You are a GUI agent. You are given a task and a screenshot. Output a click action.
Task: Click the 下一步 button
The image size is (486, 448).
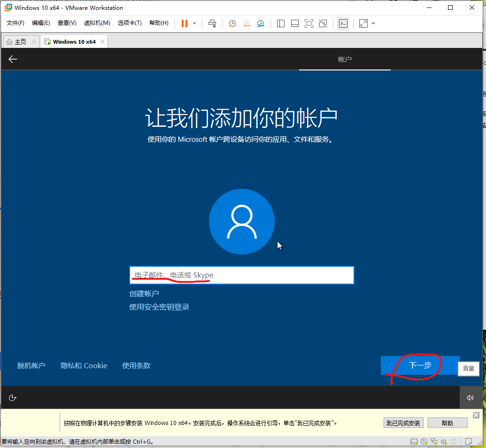click(420, 365)
